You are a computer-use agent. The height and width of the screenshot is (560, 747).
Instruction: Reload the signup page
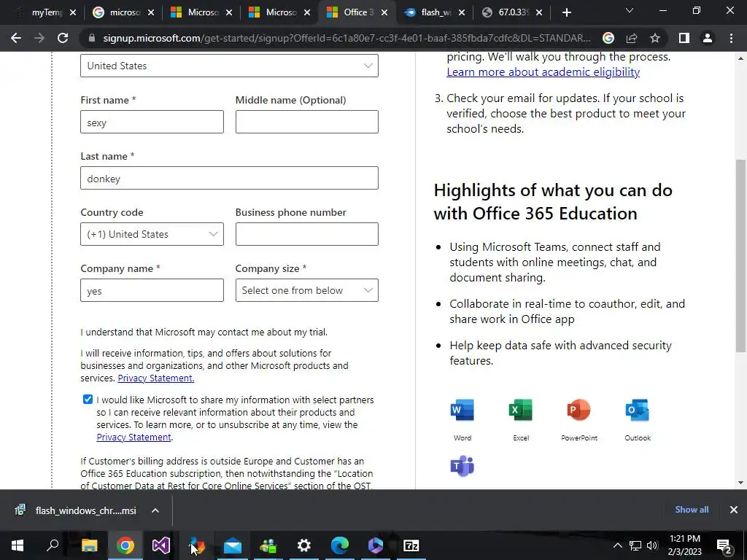coord(63,38)
